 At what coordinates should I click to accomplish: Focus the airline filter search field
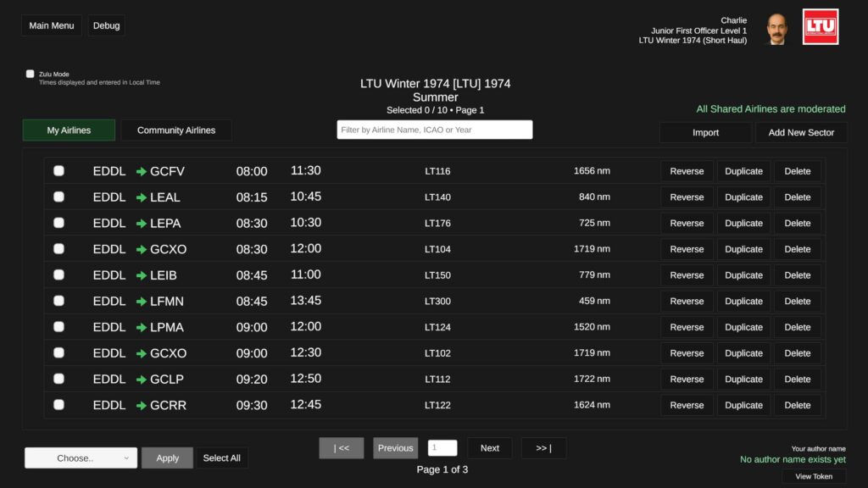pyautogui.click(x=435, y=130)
